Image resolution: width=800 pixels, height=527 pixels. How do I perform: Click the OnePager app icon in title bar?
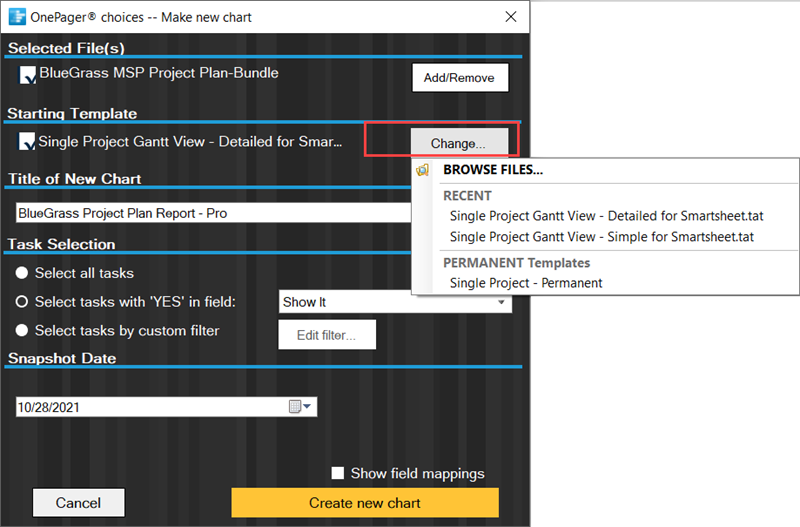click(x=17, y=17)
